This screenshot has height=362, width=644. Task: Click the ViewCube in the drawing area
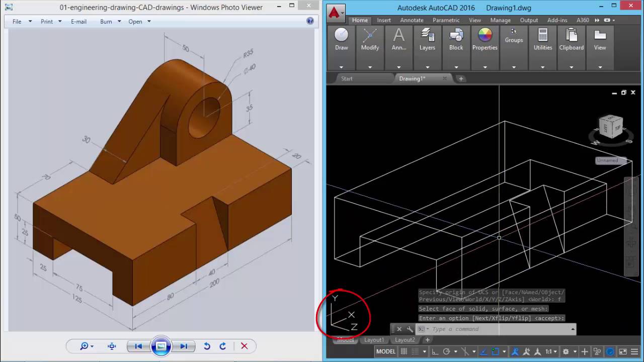(611, 127)
